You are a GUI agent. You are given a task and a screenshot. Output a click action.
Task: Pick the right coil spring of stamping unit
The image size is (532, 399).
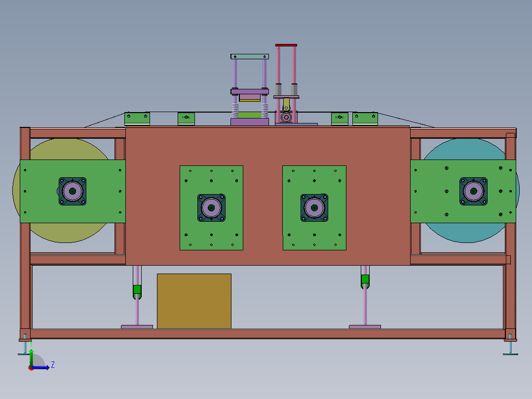[x=265, y=111]
